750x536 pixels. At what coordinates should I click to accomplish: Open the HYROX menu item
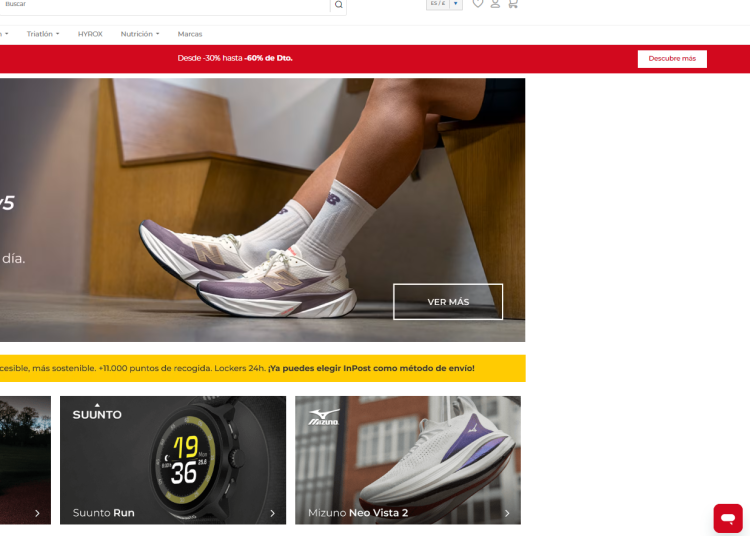[x=90, y=34]
